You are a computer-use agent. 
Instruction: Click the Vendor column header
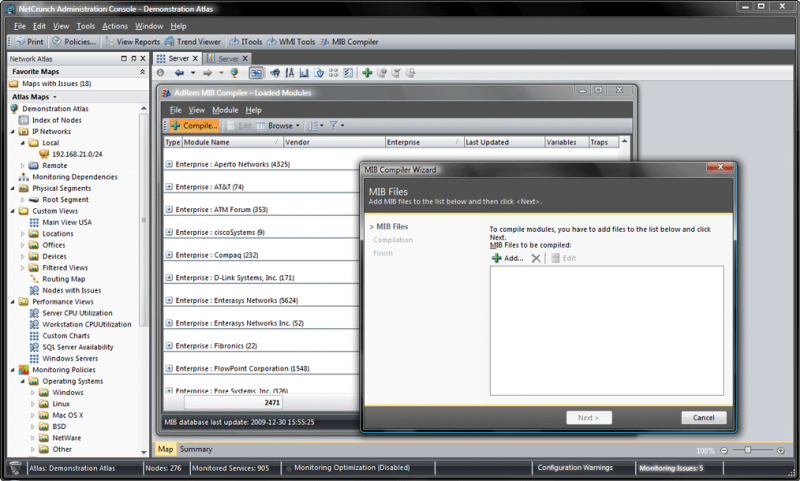(x=334, y=142)
